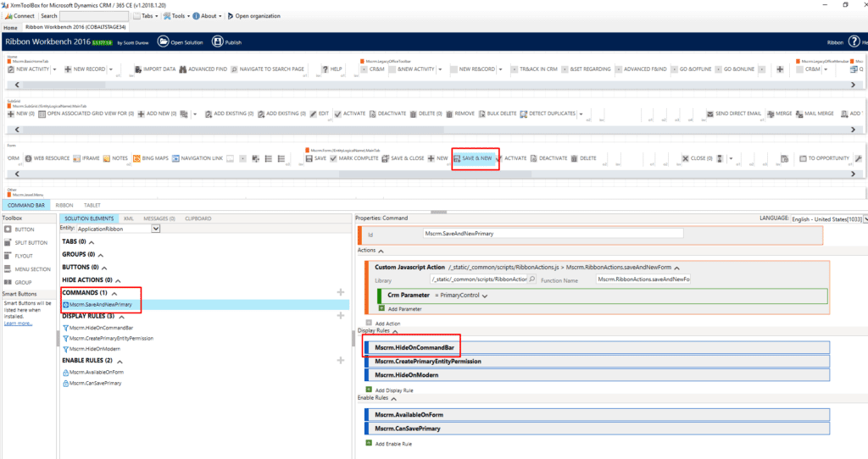Click the Add Display Rule plus icon

pyautogui.click(x=369, y=390)
